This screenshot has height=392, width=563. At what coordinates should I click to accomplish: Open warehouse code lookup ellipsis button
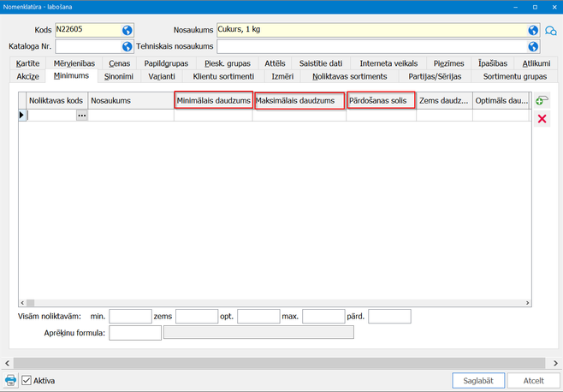(x=82, y=116)
